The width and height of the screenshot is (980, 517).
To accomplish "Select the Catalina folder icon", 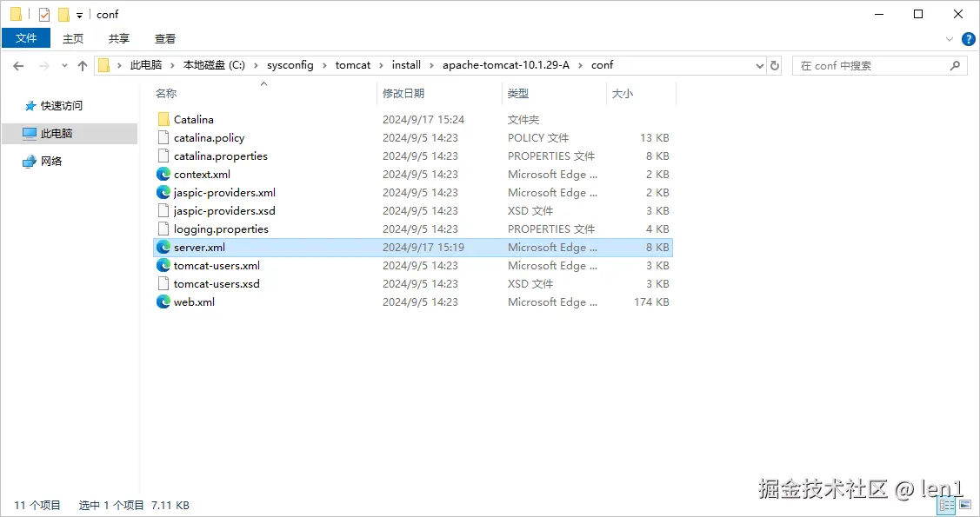I will [x=163, y=119].
